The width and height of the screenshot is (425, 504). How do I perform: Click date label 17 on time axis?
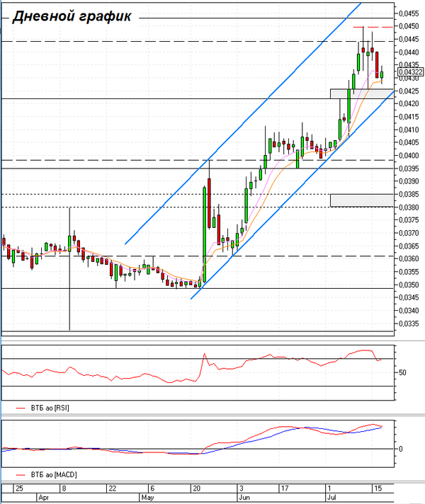(x=285, y=488)
